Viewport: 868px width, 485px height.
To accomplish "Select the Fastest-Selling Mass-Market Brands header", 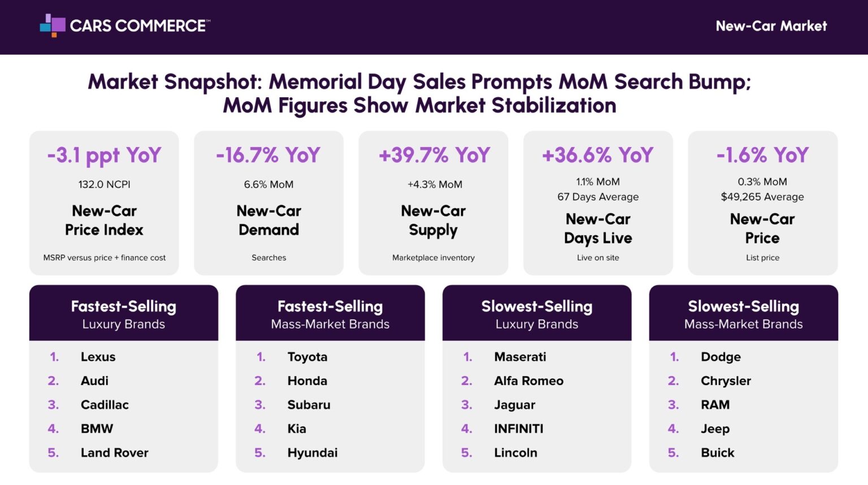I will click(x=330, y=314).
